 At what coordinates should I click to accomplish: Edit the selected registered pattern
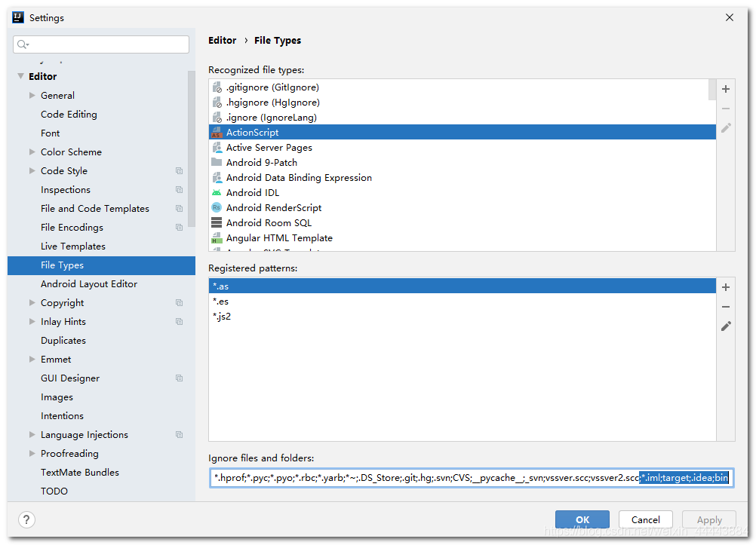(726, 326)
